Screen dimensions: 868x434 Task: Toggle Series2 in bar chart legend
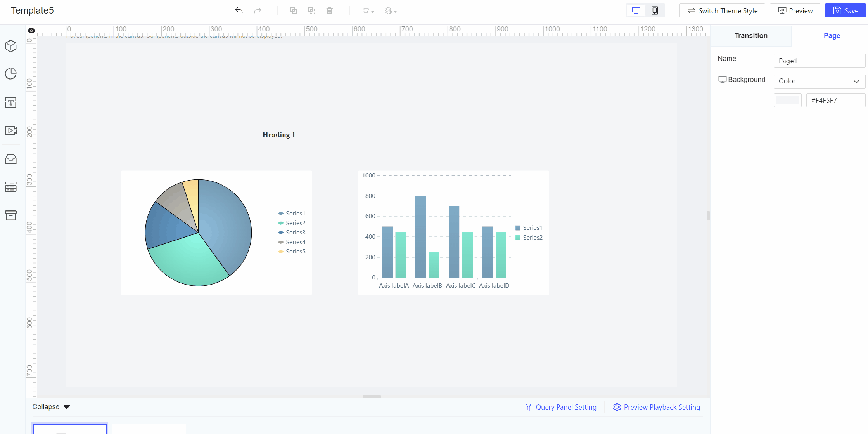(529, 238)
